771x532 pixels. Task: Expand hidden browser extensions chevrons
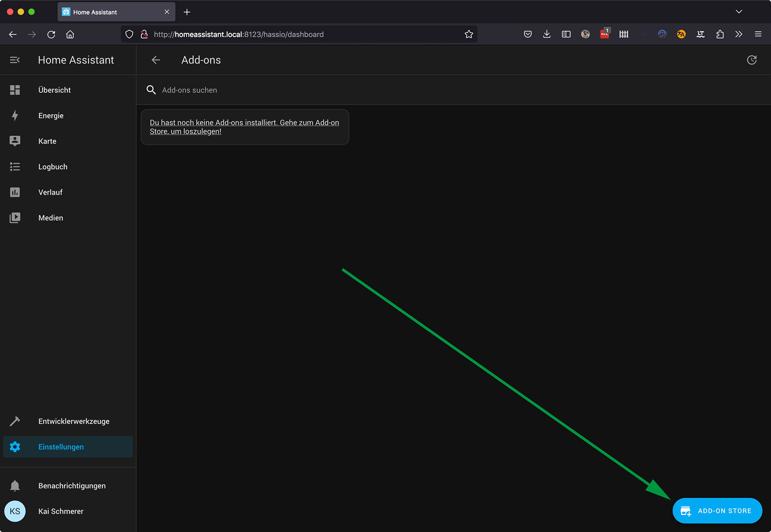[x=738, y=35]
